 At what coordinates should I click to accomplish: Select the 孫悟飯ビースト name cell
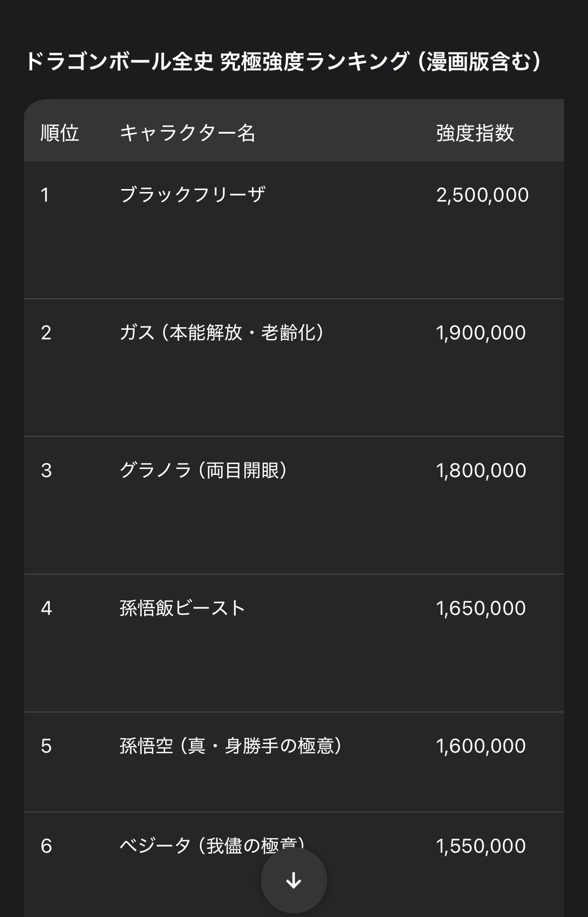point(182,608)
